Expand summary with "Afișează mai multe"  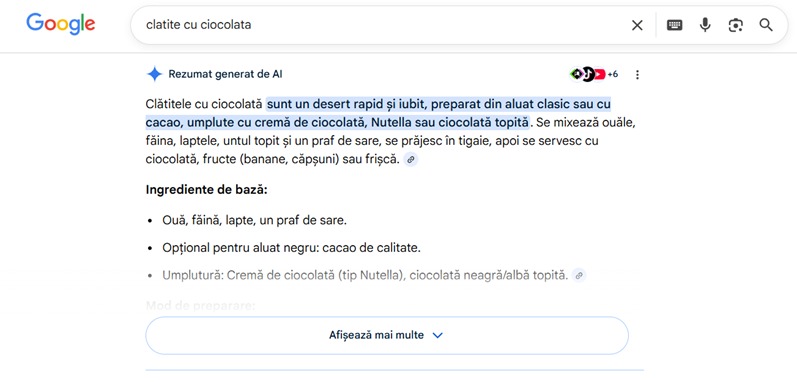click(x=387, y=335)
